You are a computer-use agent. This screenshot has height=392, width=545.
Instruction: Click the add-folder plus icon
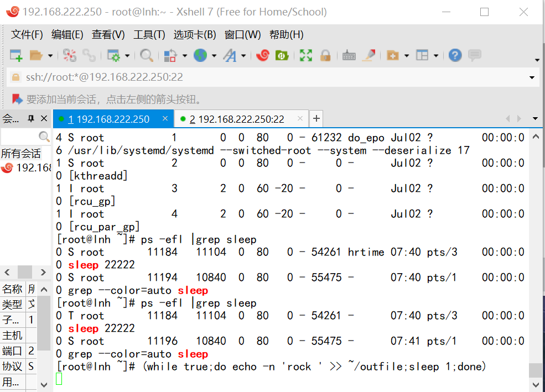click(393, 55)
